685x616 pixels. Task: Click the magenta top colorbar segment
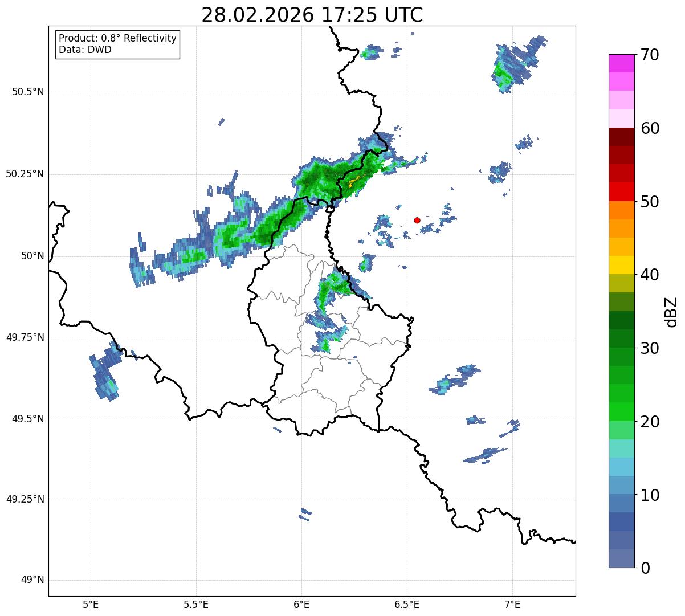coord(621,63)
